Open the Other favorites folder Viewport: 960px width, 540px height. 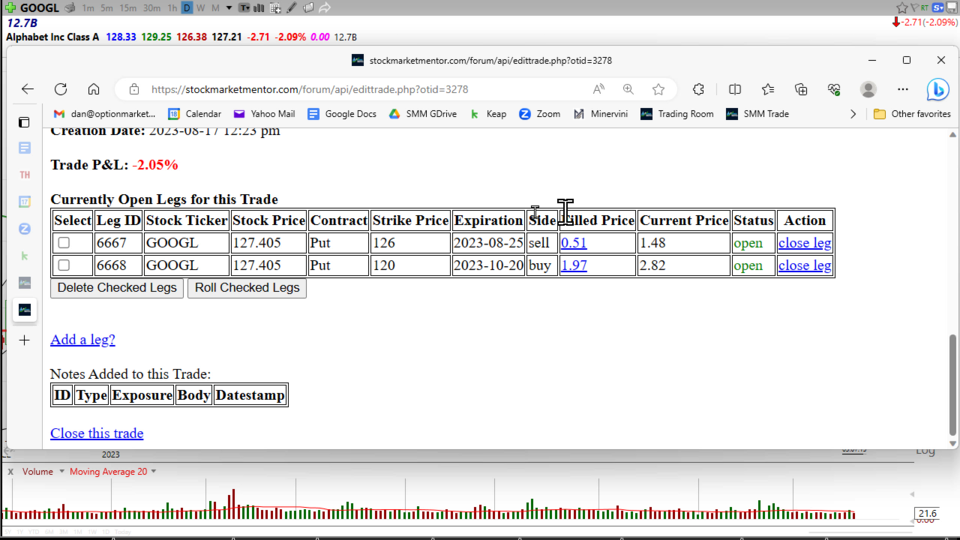click(912, 114)
